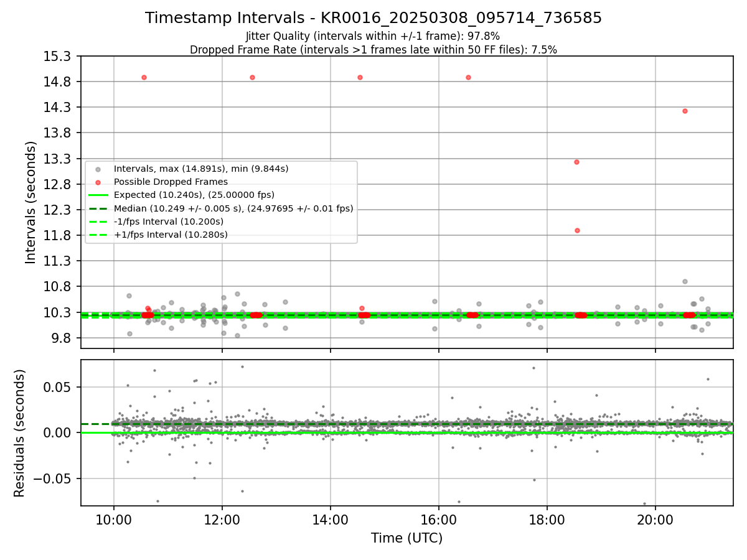Select the 'Jitter Quality' 97.8% subtitle line
Screen dimensions: 747x560
[x=373, y=36]
